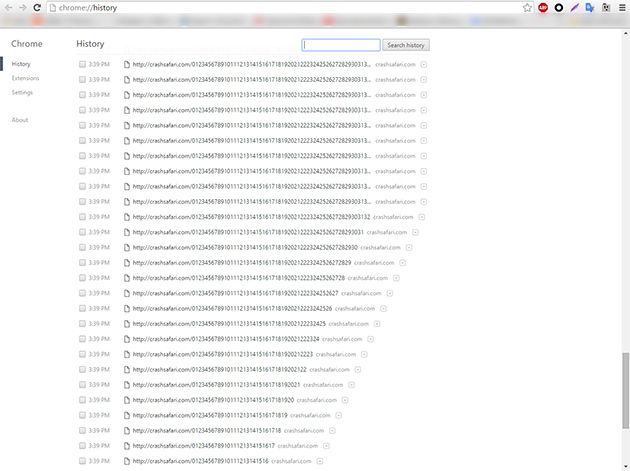Click page icon of URL ending 282930
This screenshot has height=471, width=630.
[x=127, y=248]
